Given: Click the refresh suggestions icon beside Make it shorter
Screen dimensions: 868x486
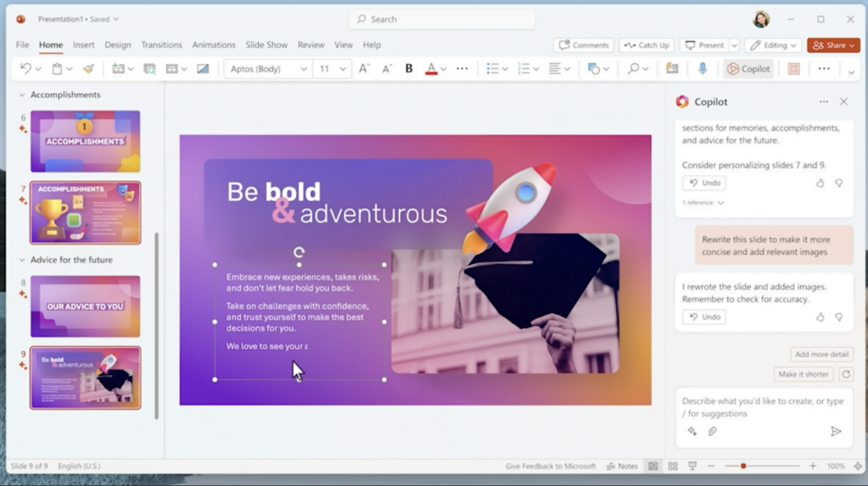Looking at the screenshot, I should pos(845,374).
